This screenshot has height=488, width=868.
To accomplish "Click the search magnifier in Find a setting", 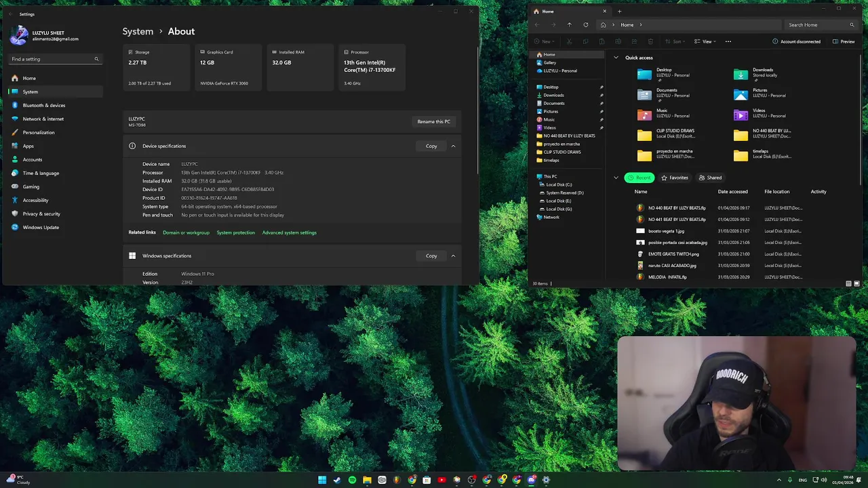I will pos(96,59).
